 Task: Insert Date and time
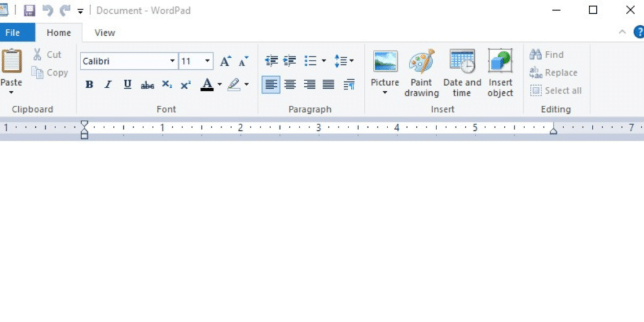(x=462, y=74)
